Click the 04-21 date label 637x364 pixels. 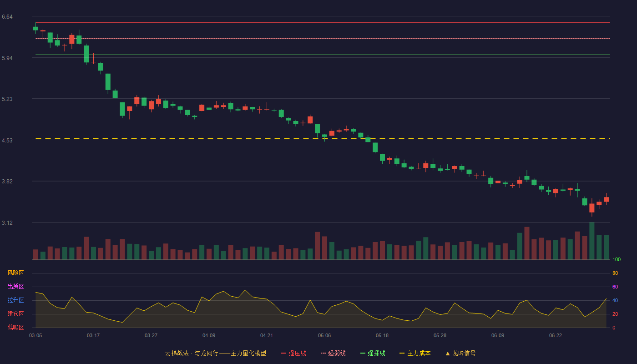coord(267,335)
